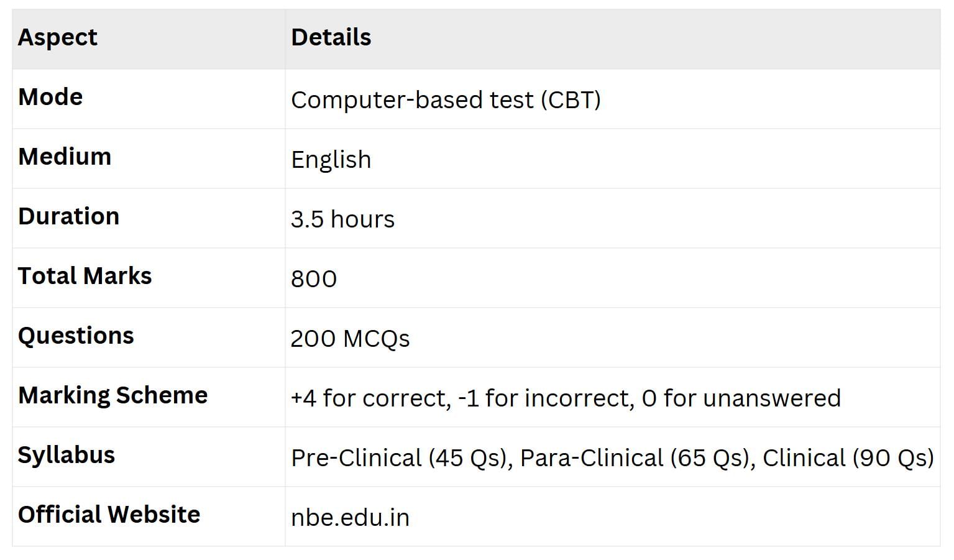Select the Duration row label
Viewport: 954px width, 560px height.
coord(68,217)
